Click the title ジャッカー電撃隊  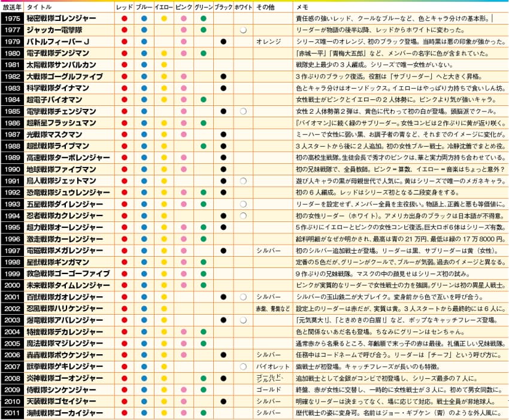[54, 30]
